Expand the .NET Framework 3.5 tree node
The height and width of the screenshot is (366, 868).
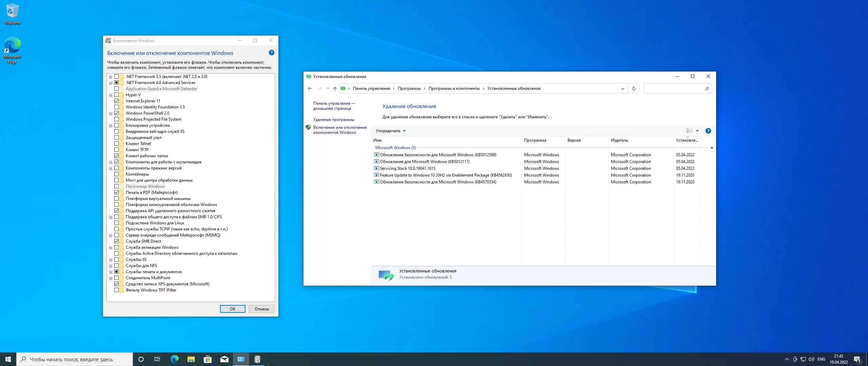pyautogui.click(x=111, y=77)
